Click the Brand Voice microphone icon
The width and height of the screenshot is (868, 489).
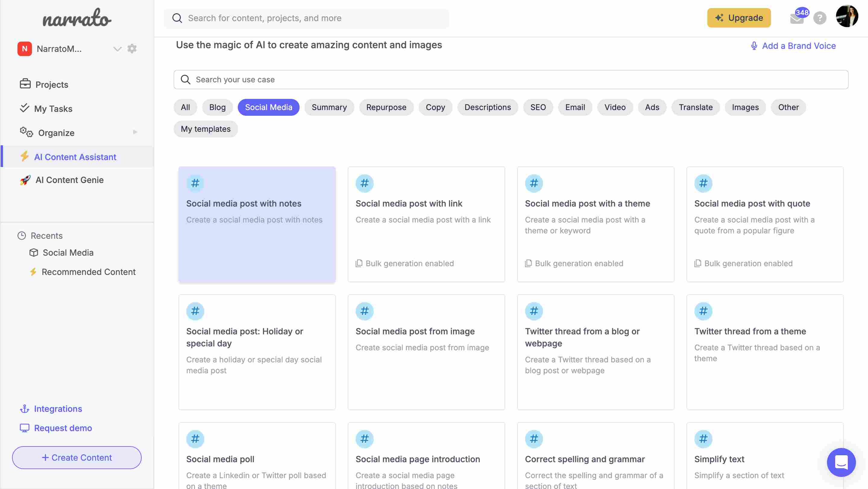(x=754, y=46)
